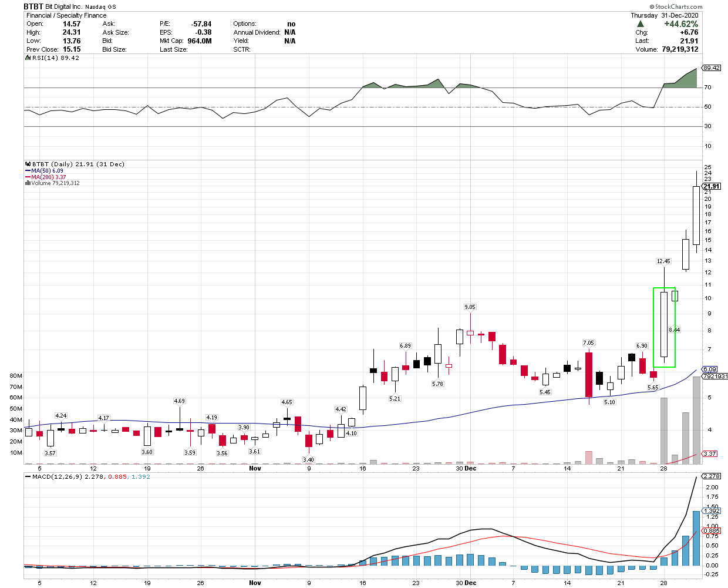Viewport: 728px width, 588px height.
Task: Click the SCTR label
Action: point(242,49)
